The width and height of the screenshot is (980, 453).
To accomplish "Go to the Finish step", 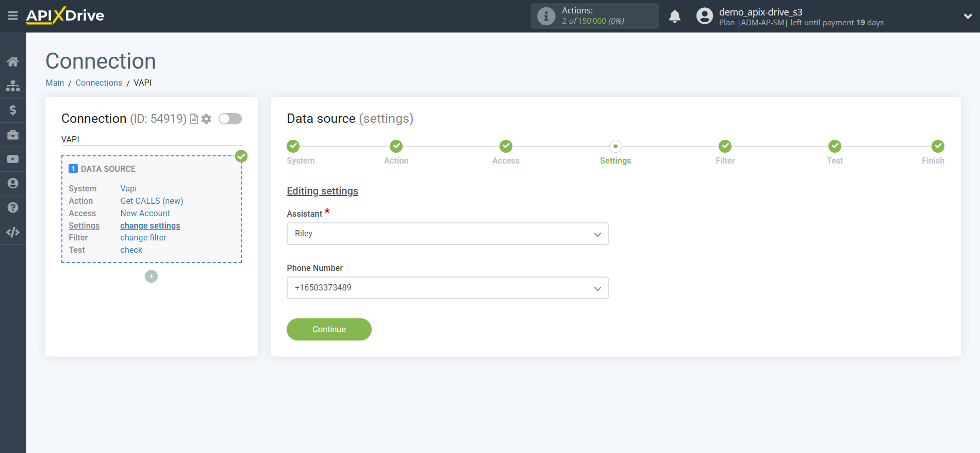I will tap(938, 146).
